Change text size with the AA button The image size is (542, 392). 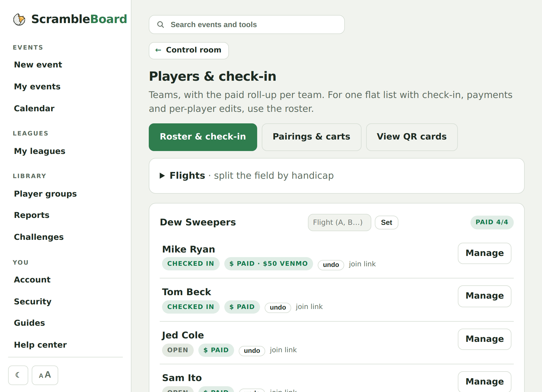click(45, 375)
